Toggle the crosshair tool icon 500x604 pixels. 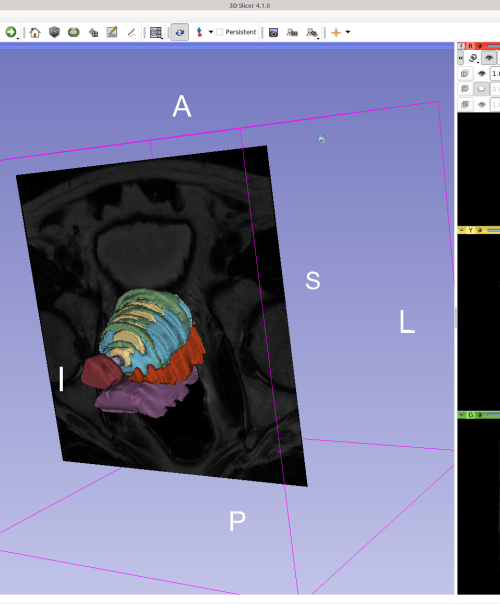point(336,32)
